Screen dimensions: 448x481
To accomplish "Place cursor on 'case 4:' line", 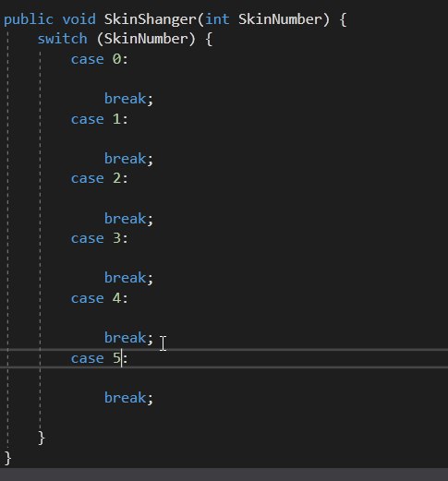I will point(100,298).
